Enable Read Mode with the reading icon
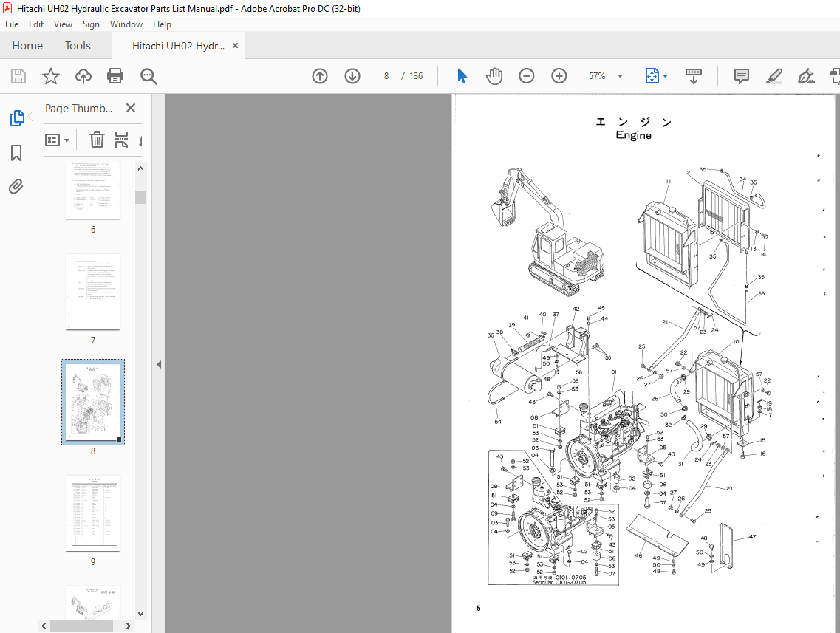The image size is (840, 633). (693, 76)
